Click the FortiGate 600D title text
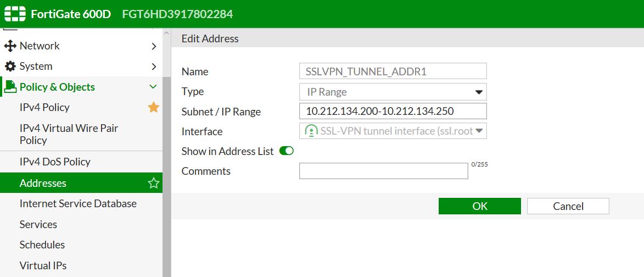This screenshot has width=644, height=277. point(71,14)
